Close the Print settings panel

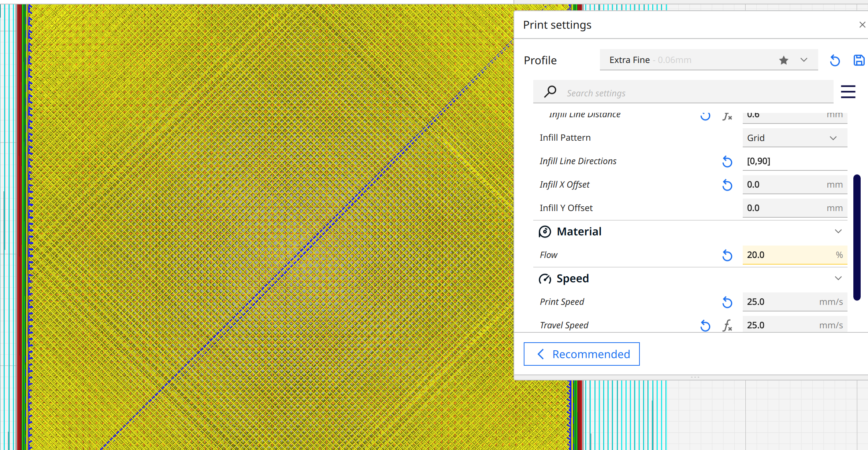point(863,25)
